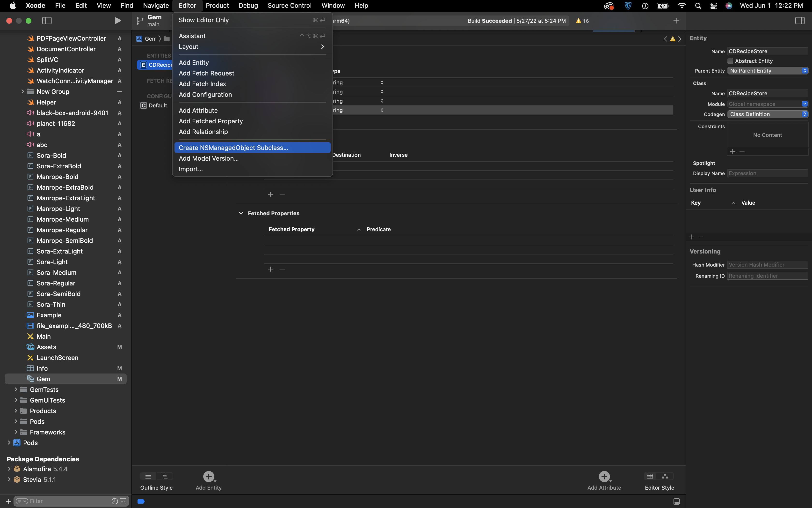This screenshot has height=508, width=812.
Task: Remove User Info key with minus button
Action: 701,237
